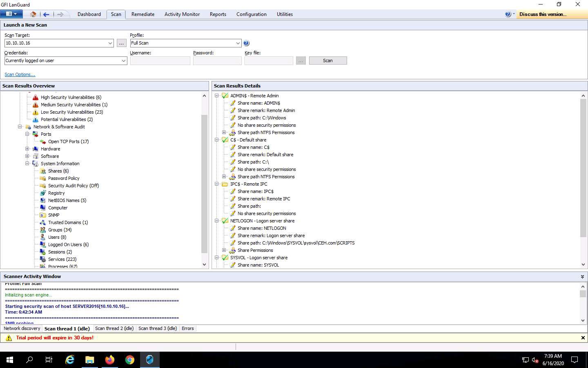Collapse the ADMIN$ share details
This screenshot has width=588, height=368.
[x=217, y=96]
